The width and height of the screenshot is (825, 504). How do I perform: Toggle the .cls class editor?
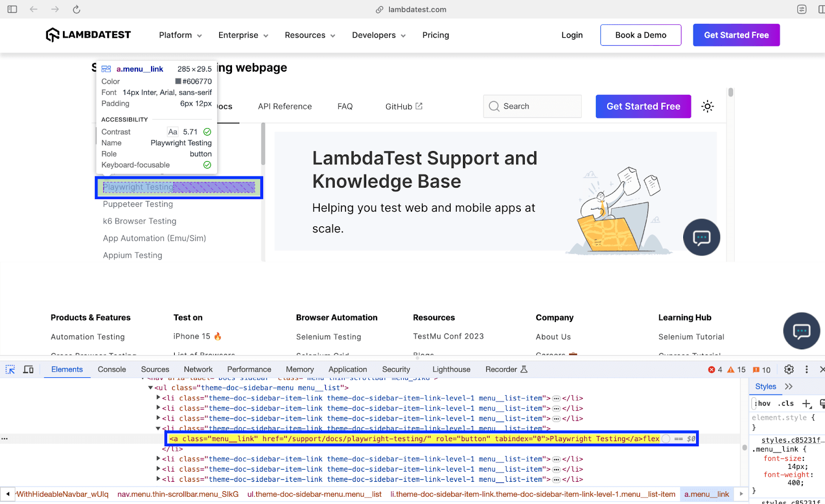pyautogui.click(x=786, y=404)
